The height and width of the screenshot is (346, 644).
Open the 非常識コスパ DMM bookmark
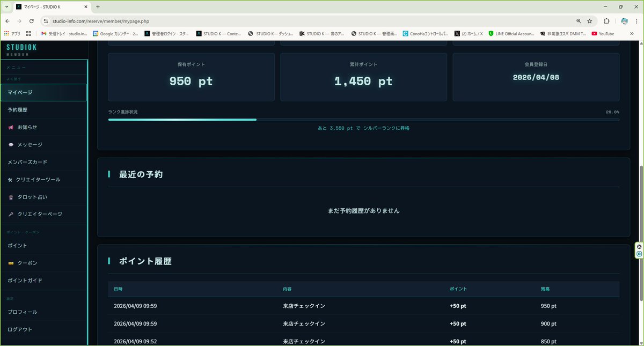tap(563, 33)
